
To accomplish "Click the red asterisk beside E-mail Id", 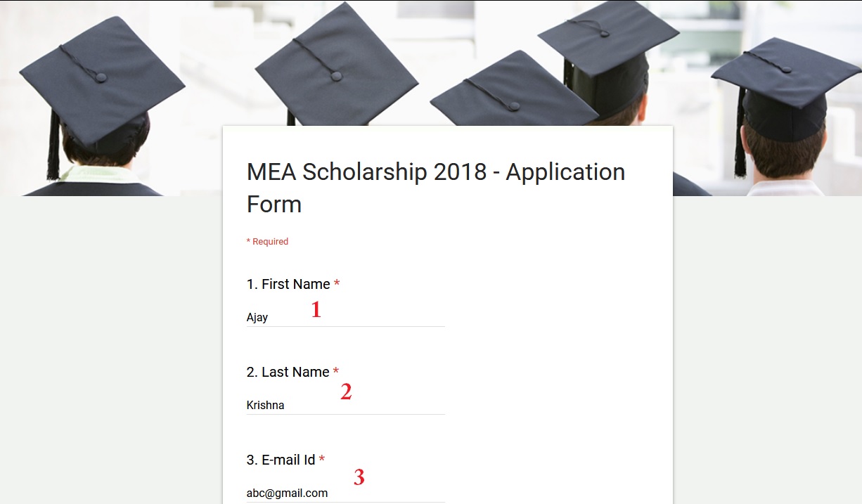I will pos(322,460).
